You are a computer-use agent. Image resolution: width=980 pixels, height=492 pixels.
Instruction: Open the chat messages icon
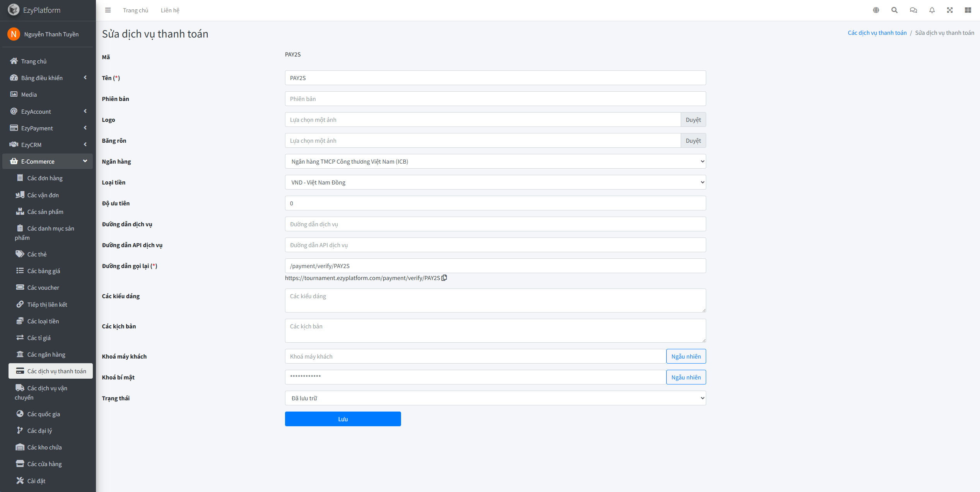coord(913,10)
